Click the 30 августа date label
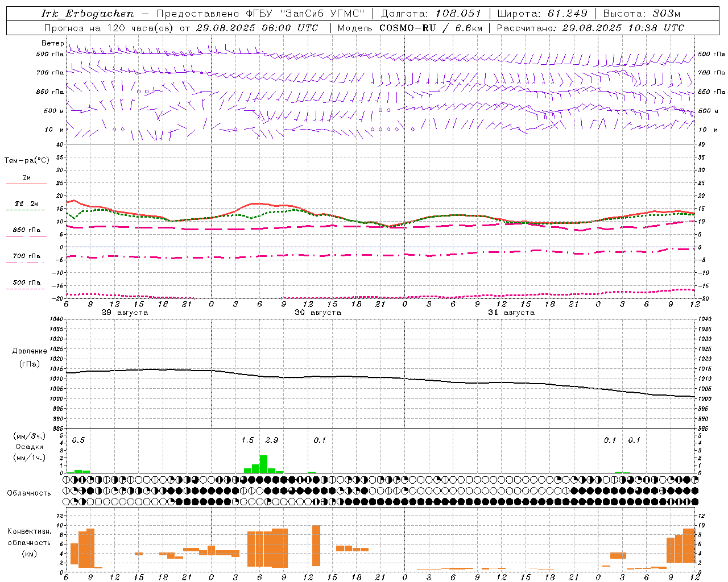The image size is (728, 582). coord(318,313)
